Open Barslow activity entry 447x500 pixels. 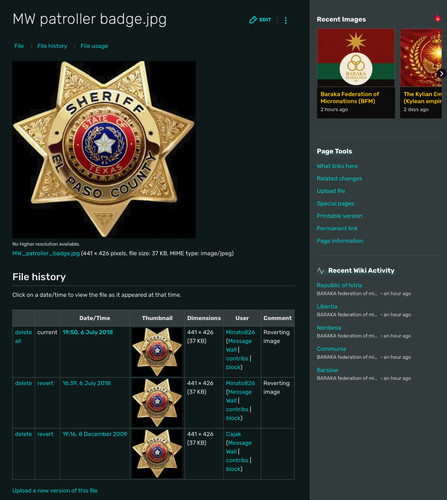pos(327,370)
